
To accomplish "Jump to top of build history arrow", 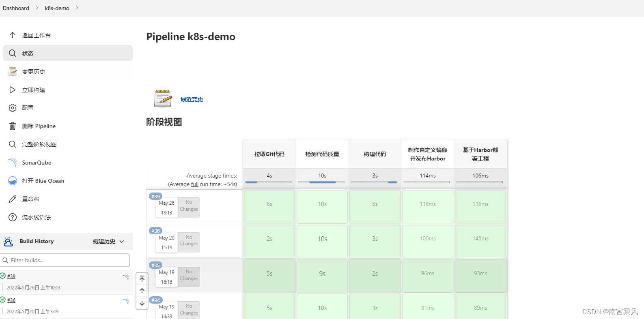I will [x=142, y=279].
